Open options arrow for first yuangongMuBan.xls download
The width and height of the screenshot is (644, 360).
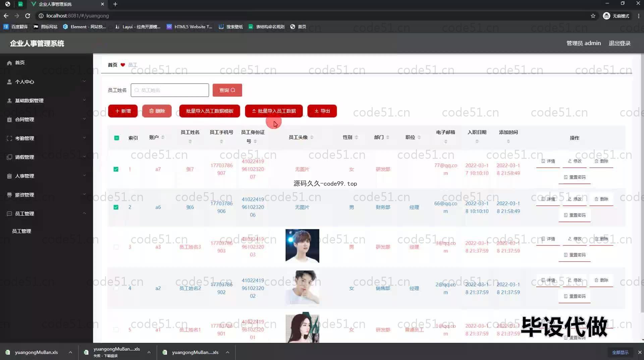pos(70,352)
